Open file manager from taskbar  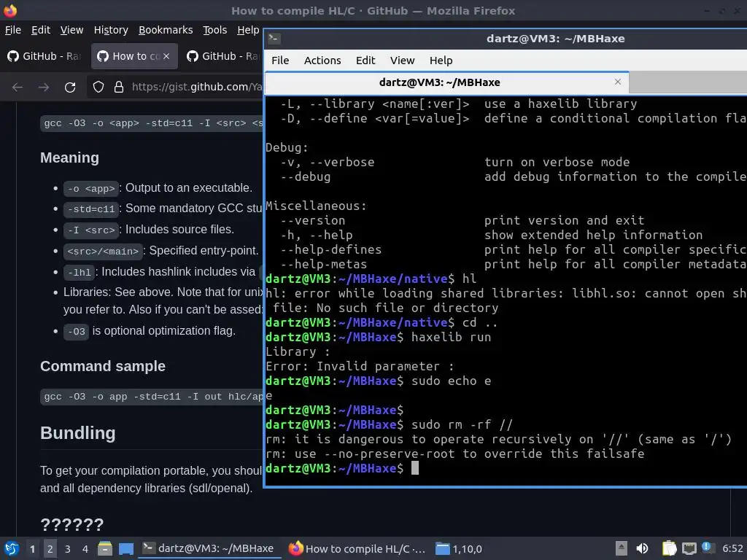pyautogui.click(x=105, y=548)
